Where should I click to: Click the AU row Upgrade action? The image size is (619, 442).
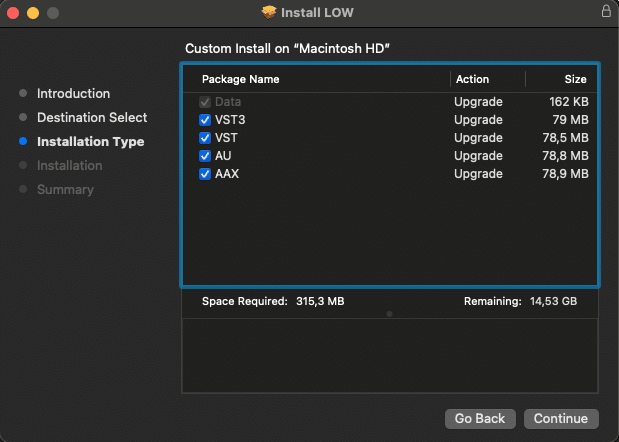[x=478, y=156]
